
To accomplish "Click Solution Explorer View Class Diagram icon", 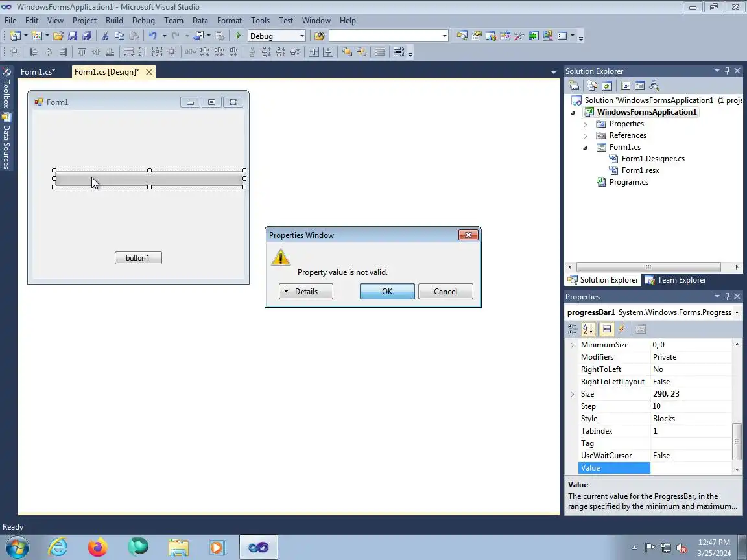I will (654, 86).
